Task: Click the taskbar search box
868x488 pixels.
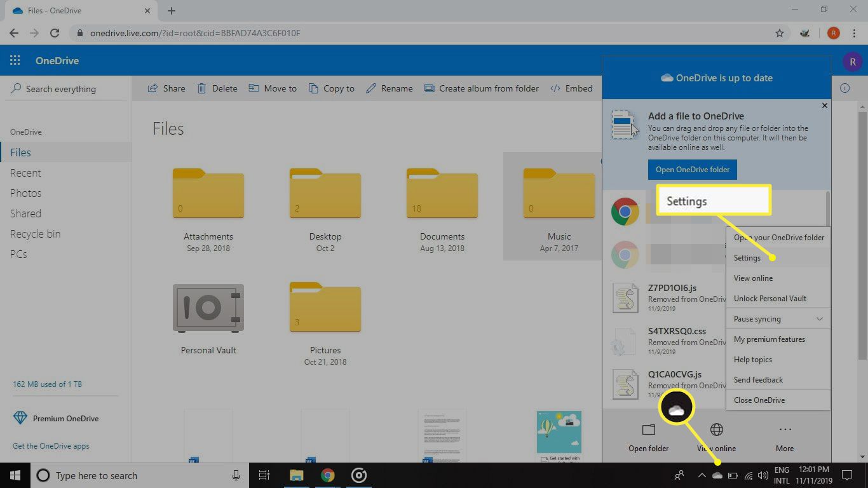Action: [139, 475]
